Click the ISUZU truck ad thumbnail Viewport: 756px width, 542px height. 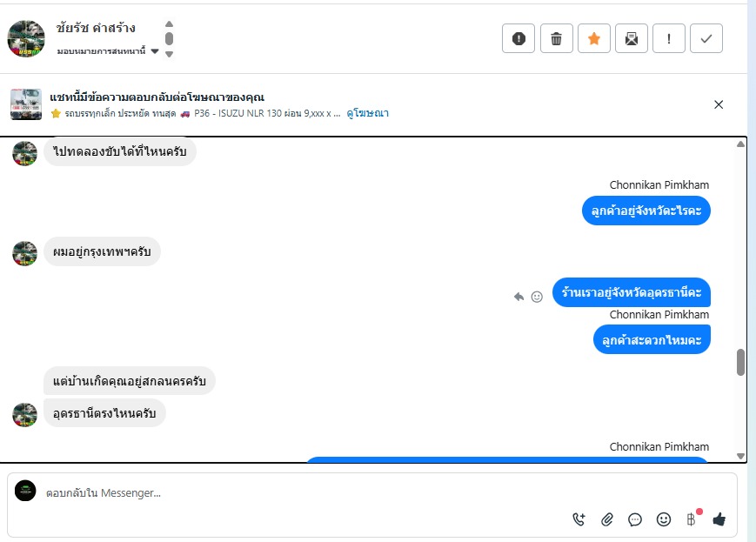[26, 104]
